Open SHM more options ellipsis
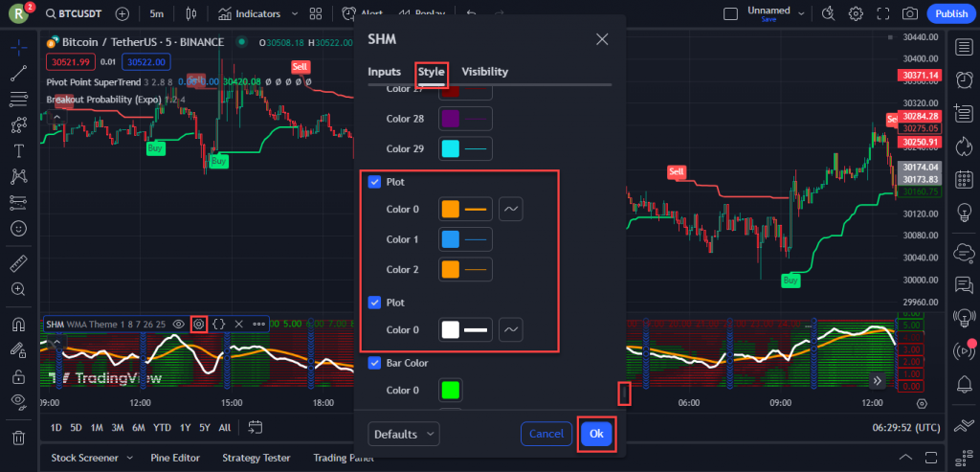The width and height of the screenshot is (980, 472). (258, 324)
